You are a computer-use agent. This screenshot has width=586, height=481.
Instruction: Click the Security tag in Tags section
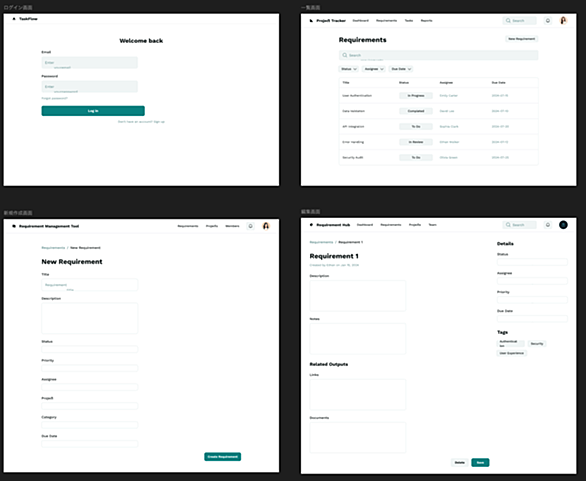(x=537, y=343)
